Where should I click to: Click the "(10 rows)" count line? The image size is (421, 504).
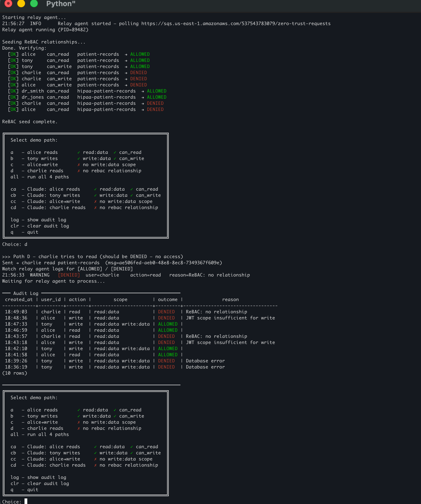(x=14, y=373)
